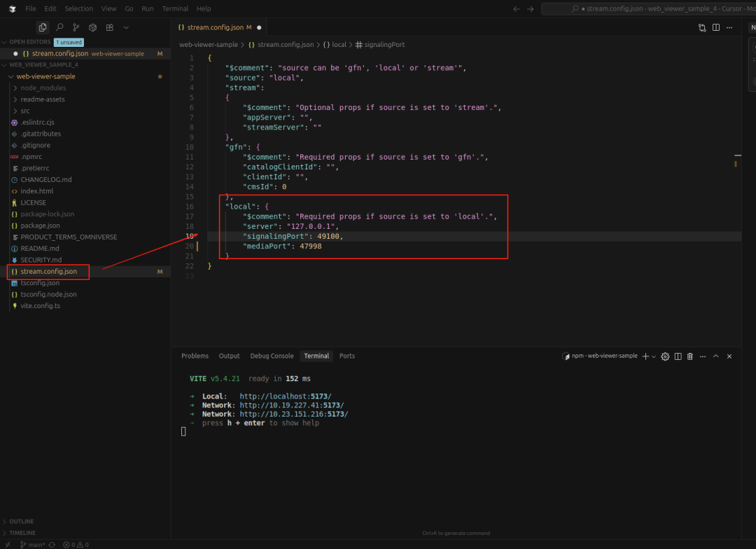
Task: Click the main branch status item
Action: [x=33, y=545]
